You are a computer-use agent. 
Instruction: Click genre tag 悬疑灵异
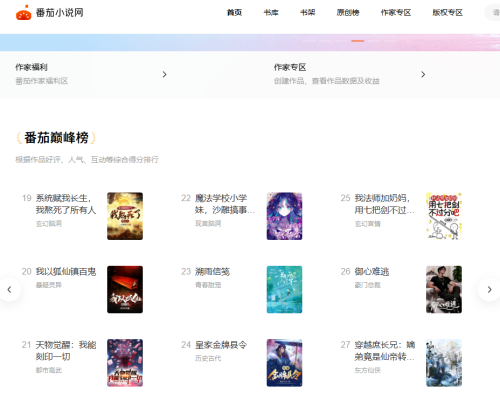point(49,285)
